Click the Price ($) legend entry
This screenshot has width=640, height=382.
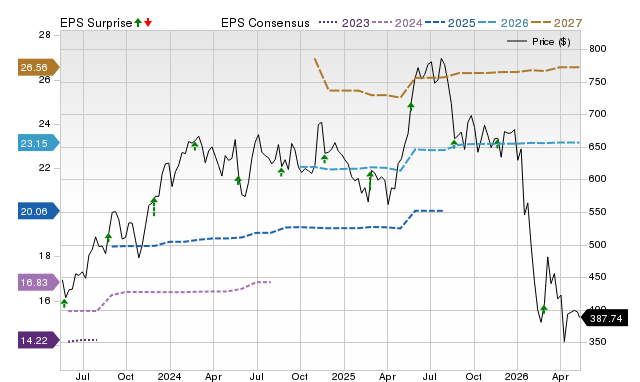pyautogui.click(x=539, y=42)
